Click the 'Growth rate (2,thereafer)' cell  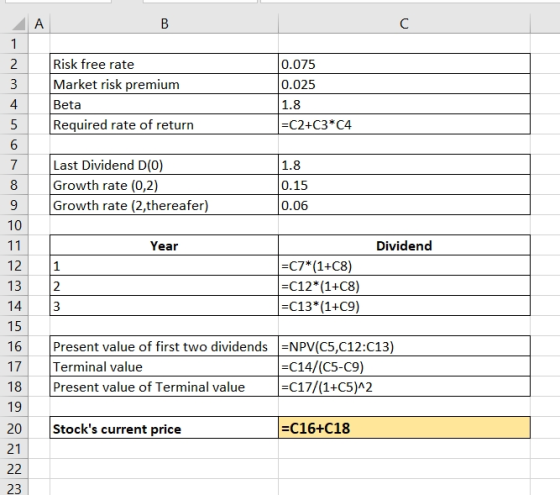click(x=164, y=205)
